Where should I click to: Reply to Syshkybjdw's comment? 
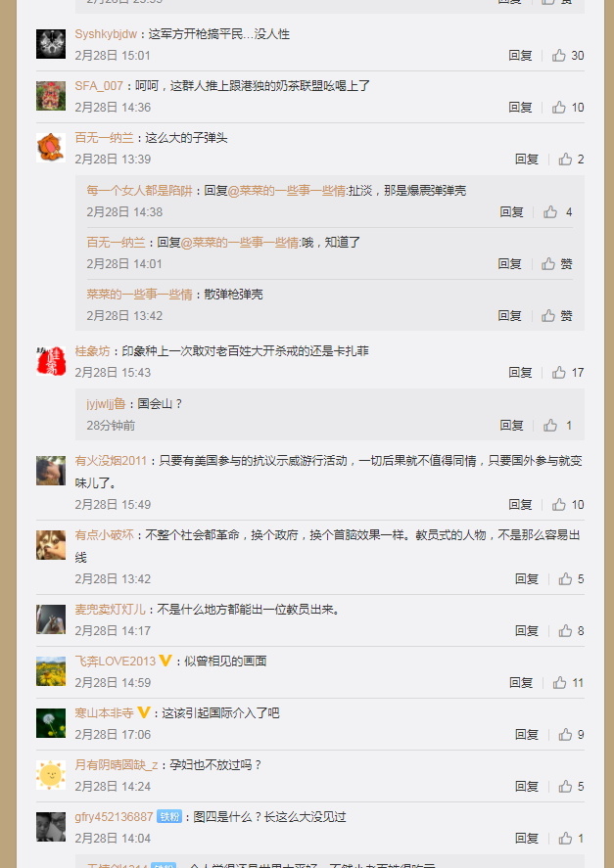point(520,56)
